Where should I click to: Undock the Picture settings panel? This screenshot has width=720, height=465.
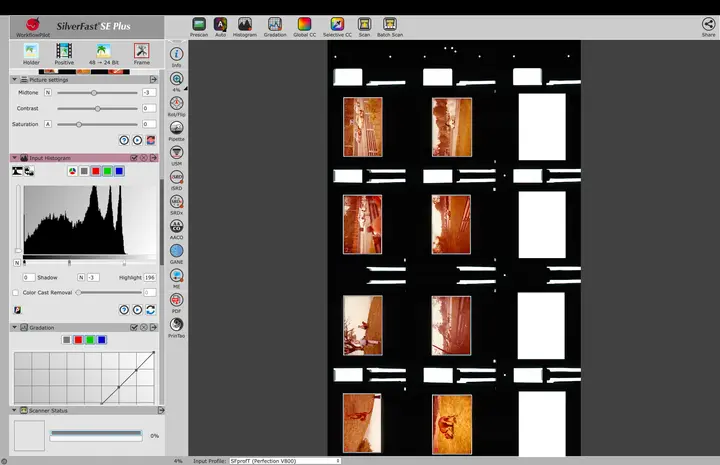[153, 79]
